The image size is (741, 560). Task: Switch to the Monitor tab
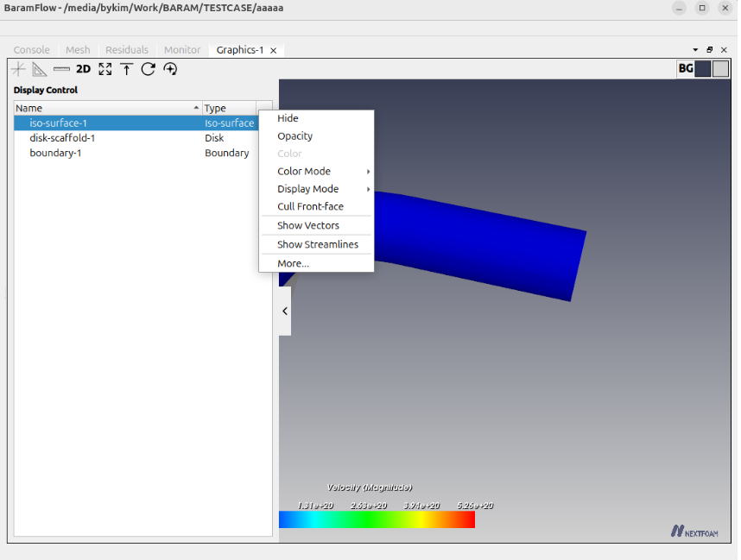pyautogui.click(x=182, y=50)
